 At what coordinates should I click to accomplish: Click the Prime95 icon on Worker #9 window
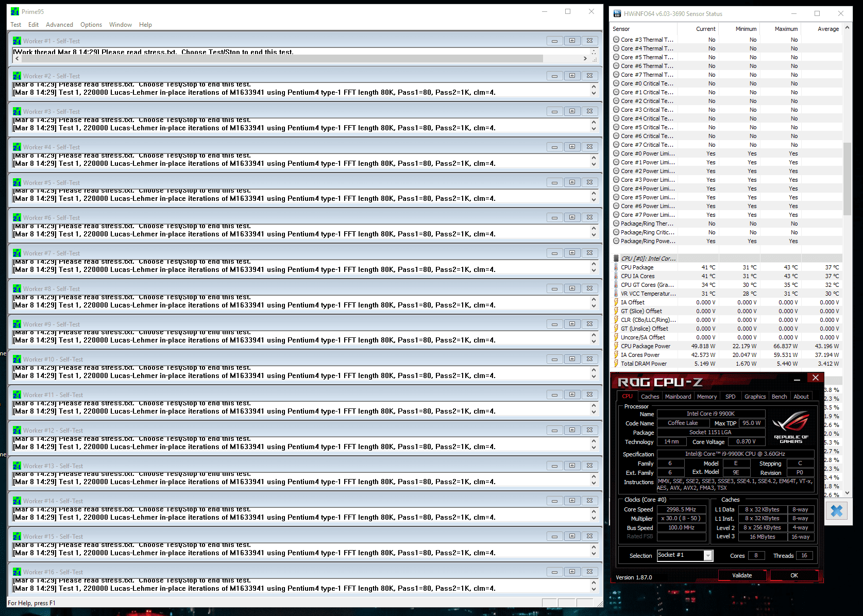(17, 324)
